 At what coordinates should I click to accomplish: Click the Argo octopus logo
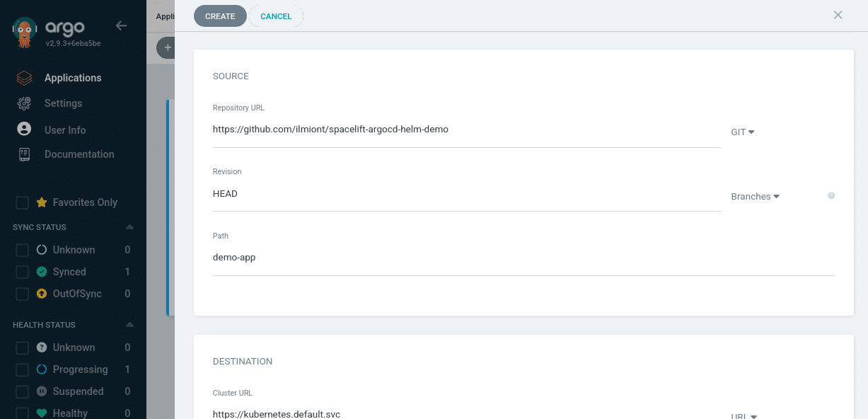(25, 32)
